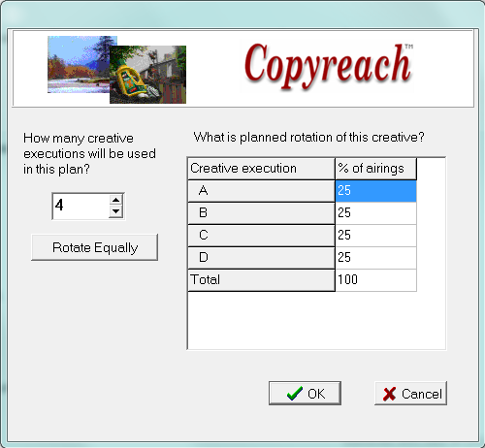
Task: Click the product bottle photo thumbnail
Action: pyautogui.click(x=147, y=75)
